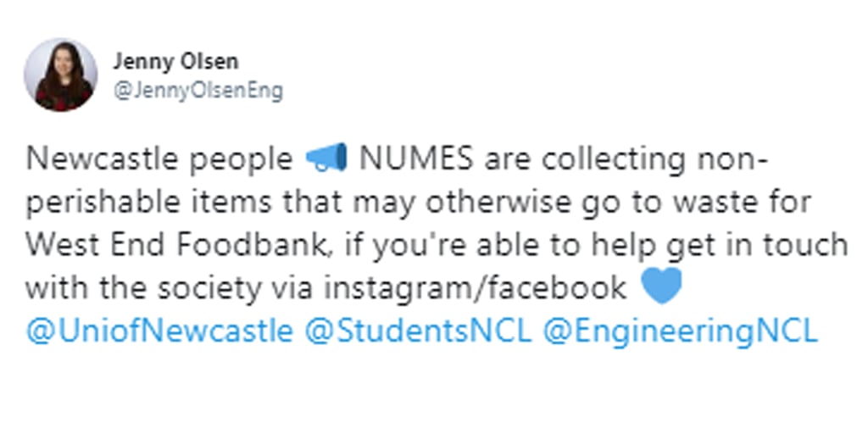
Task: Click the blue heart emoji
Action: [x=661, y=288]
